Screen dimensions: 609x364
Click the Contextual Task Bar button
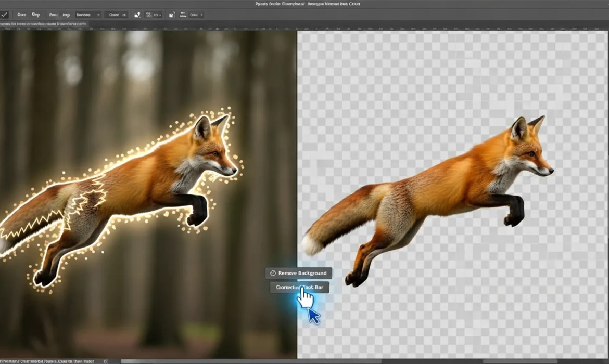[299, 287]
